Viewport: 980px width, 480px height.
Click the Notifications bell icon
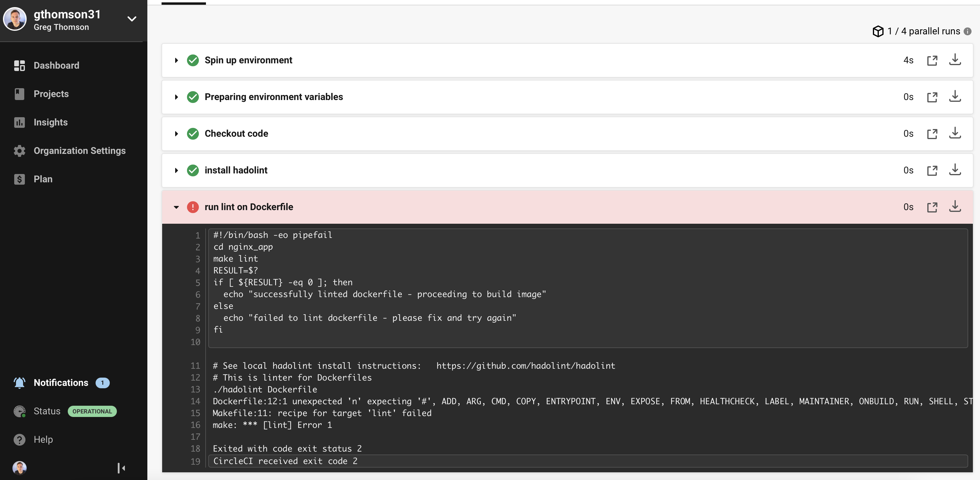(x=20, y=383)
